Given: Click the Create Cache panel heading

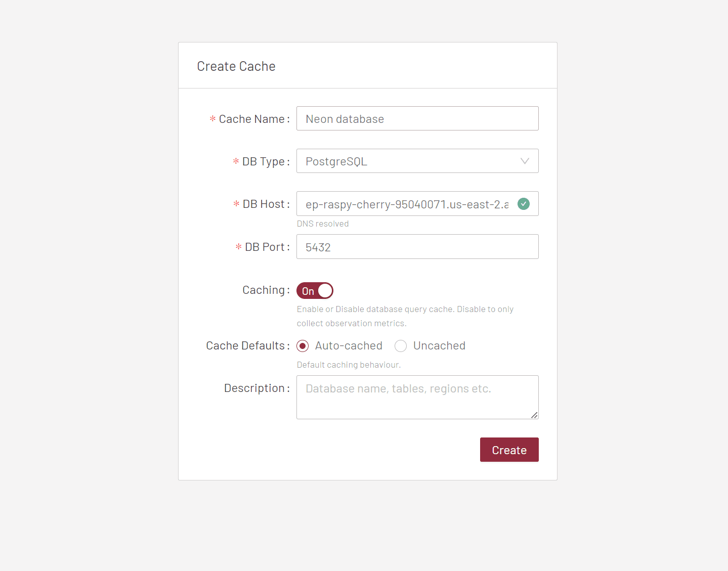Looking at the screenshot, I should 236,66.
